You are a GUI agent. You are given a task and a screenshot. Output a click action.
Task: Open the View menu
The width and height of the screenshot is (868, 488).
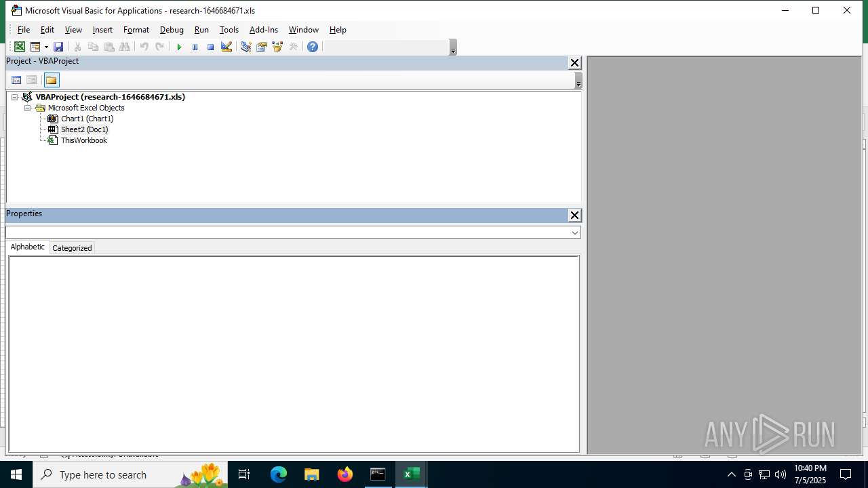[73, 30]
